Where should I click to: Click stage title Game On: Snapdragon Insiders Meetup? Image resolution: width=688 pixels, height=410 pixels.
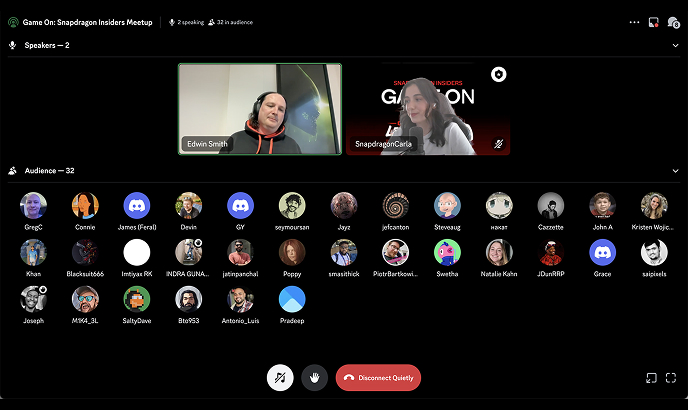click(x=87, y=22)
